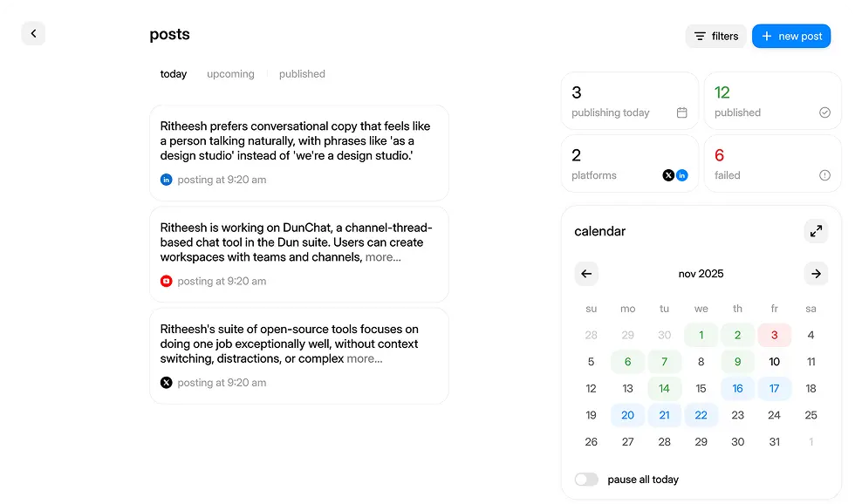Click the LinkedIn icon on the first post
This screenshot has height=504, width=855.
click(166, 180)
